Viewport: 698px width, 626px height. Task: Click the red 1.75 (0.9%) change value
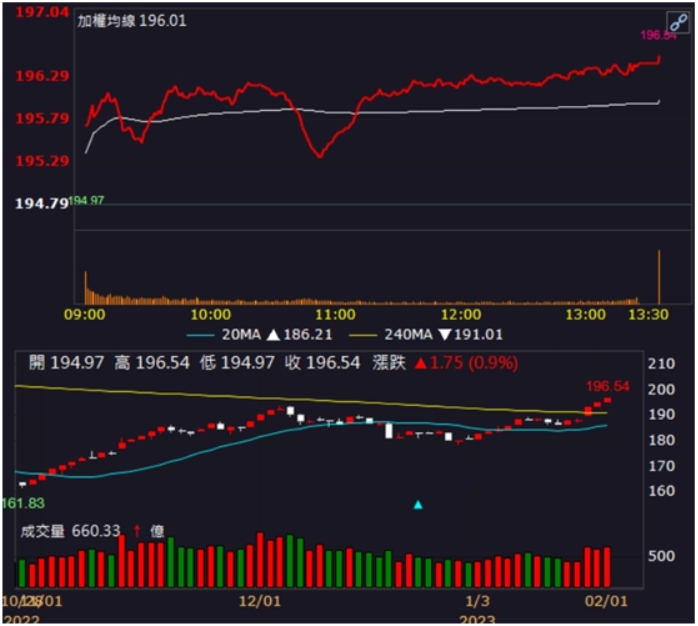coord(474,363)
